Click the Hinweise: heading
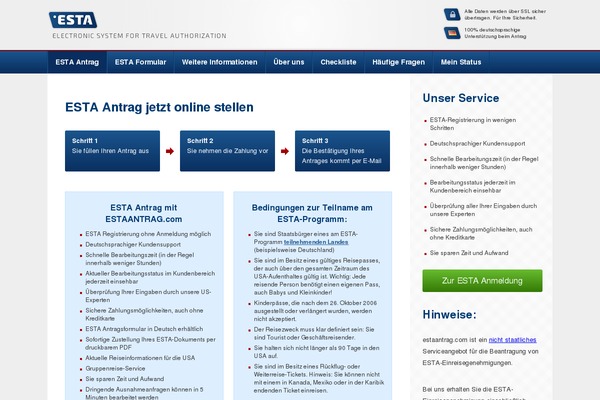600x400 pixels. pyautogui.click(x=450, y=315)
